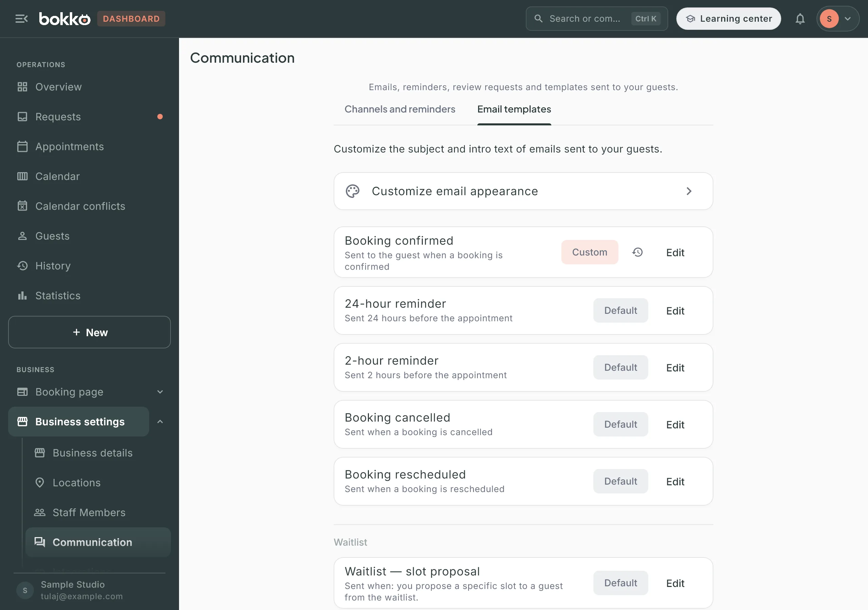Click the History clock icon in sidebar
The image size is (868, 610).
pyautogui.click(x=22, y=266)
